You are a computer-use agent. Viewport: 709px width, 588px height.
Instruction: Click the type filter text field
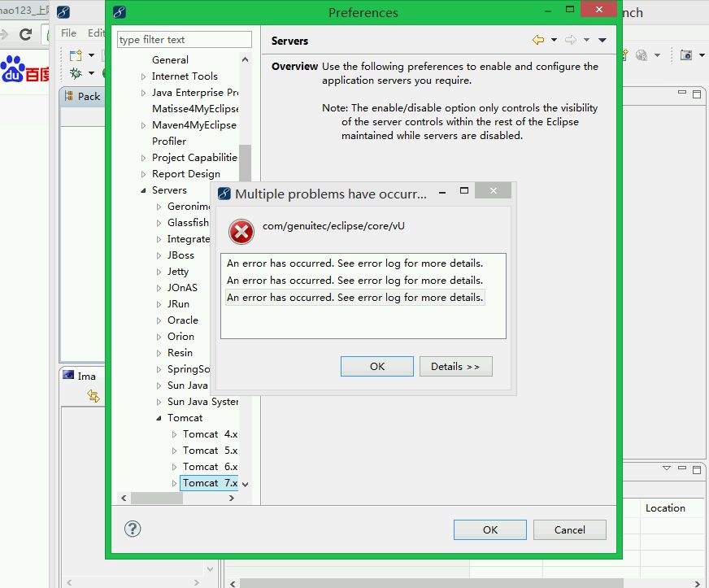185,40
